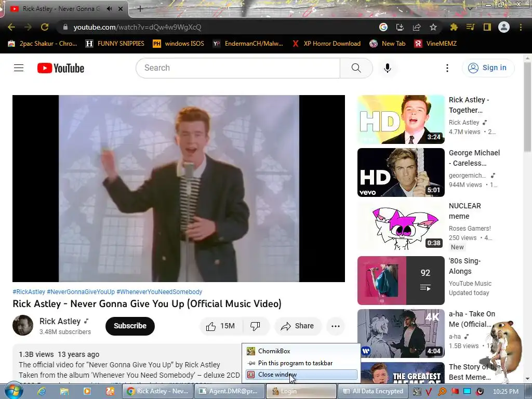This screenshot has width=532, height=399.
Task: Mute the Rick Astley tab audio icon
Action: pos(109,9)
